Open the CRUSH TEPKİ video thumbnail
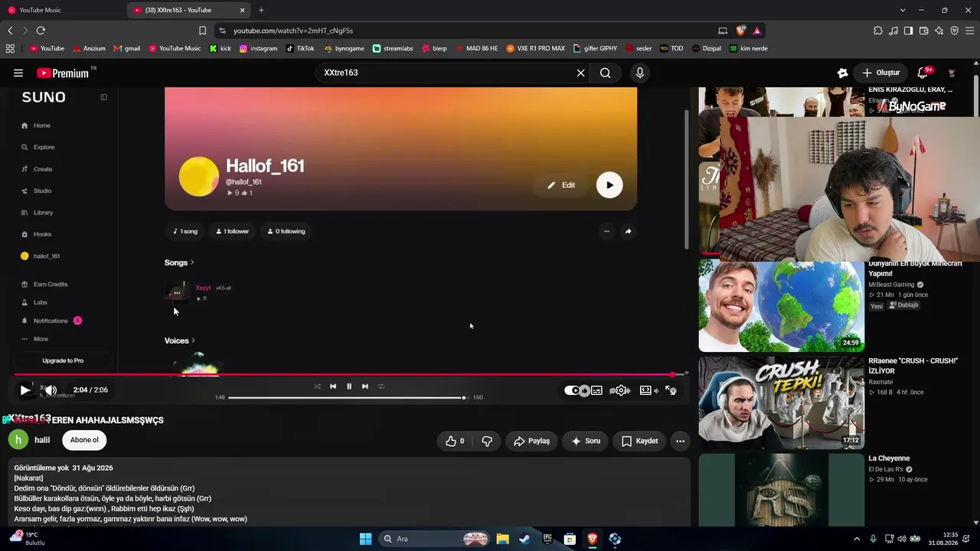Screen dimensions: 980x551 click(x=781, y=403)
